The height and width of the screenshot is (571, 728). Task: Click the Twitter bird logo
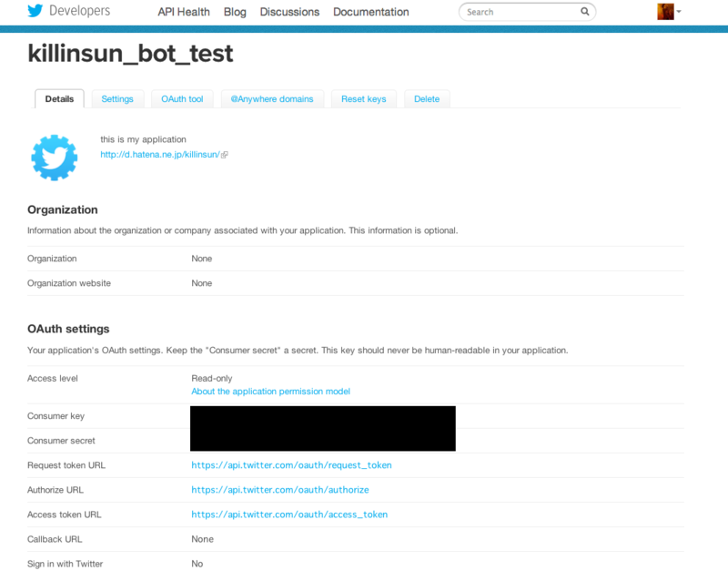(35, 10)
